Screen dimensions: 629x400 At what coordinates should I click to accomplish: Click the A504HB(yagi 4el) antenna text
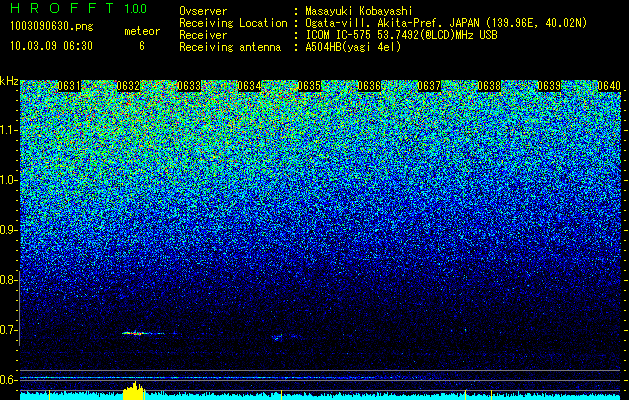[353, 47]
